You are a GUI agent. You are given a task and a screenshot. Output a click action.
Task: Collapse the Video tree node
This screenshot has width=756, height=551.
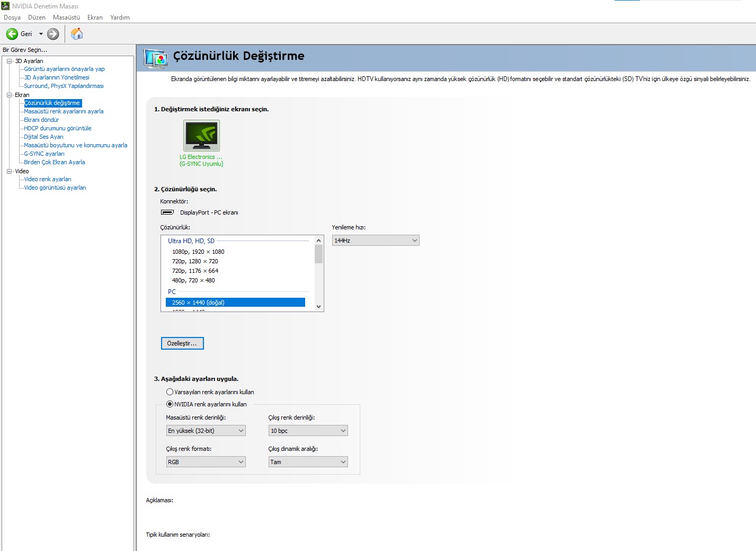tap(9, 171)
